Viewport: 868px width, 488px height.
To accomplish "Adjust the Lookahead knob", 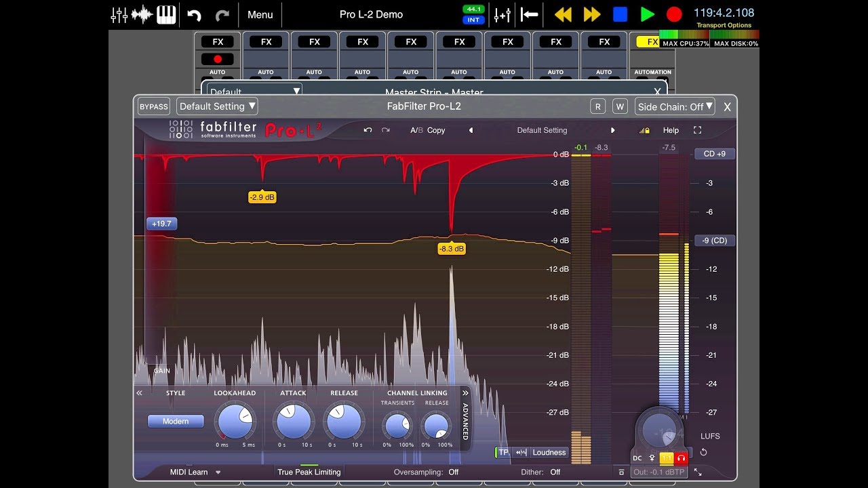I will coord(235,422).
